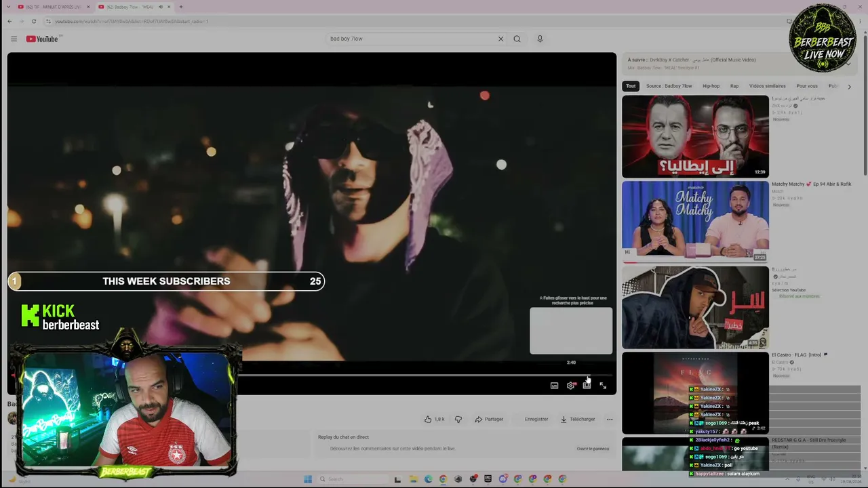Image resolution: width=868 pixels, height=488 pixels.
Task: Dislike the video
Action: click(458, 419)
